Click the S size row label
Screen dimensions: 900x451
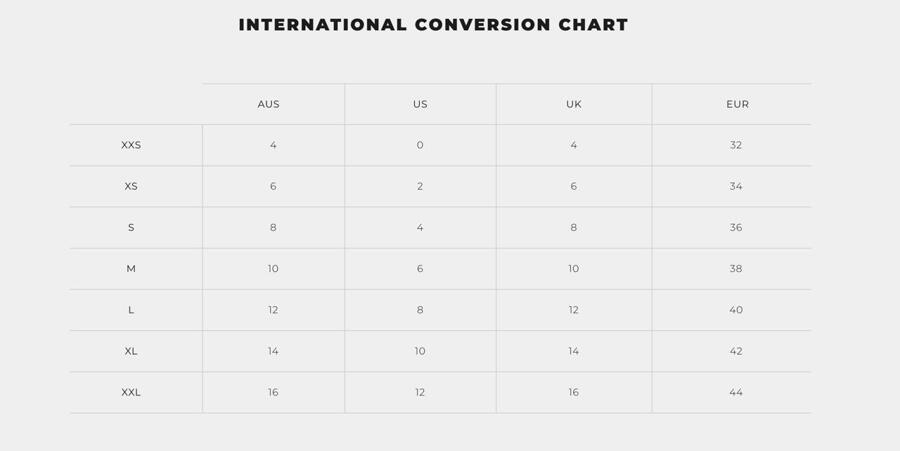(x=131, y=228)
